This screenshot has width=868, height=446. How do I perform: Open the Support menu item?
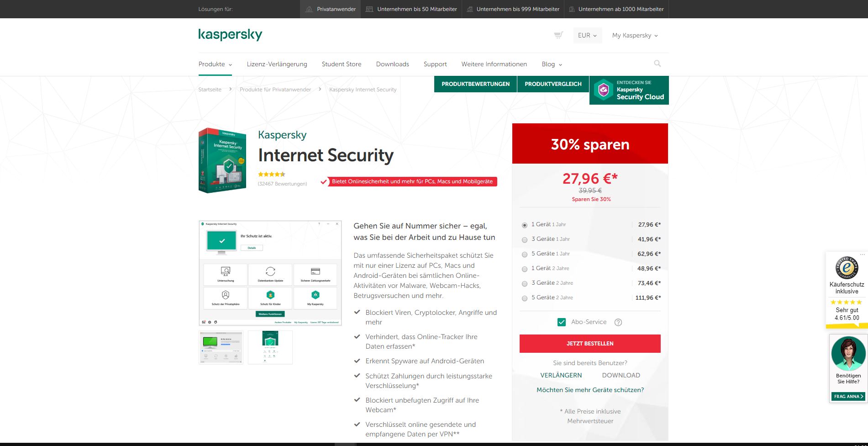pos(435,64)
